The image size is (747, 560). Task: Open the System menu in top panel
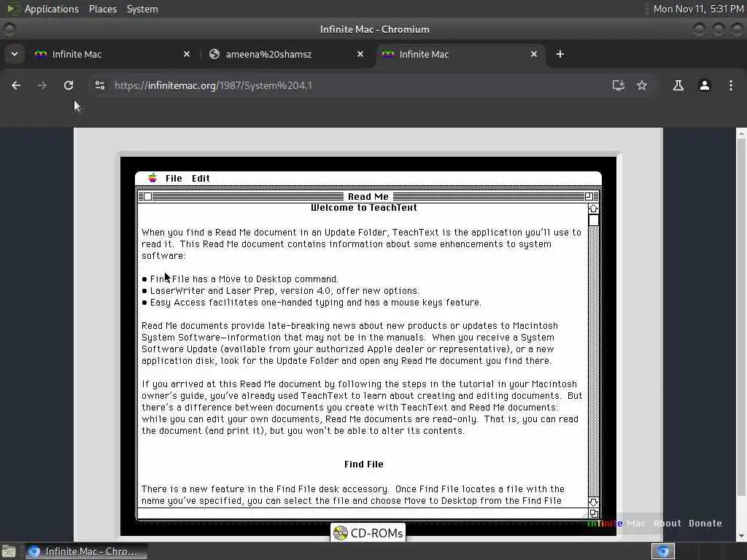tap(142, 9)
